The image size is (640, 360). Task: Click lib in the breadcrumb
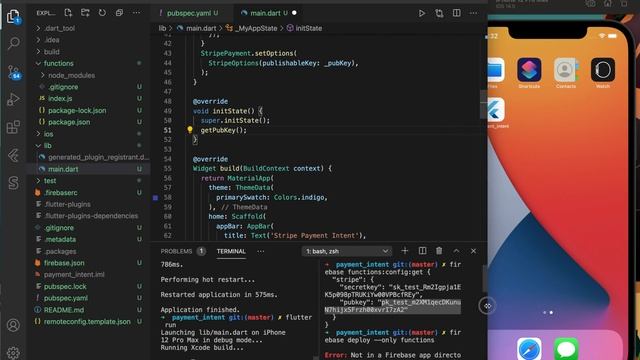coord(162,28)
